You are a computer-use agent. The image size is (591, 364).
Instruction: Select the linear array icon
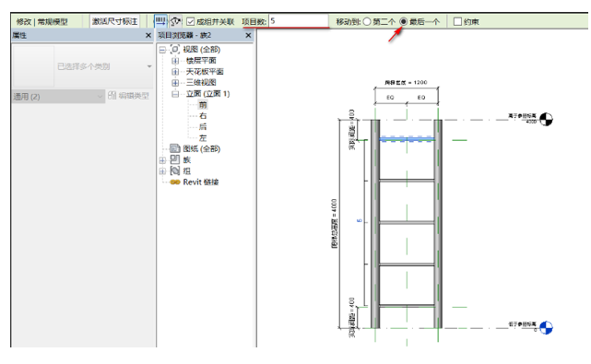point(160,21)
